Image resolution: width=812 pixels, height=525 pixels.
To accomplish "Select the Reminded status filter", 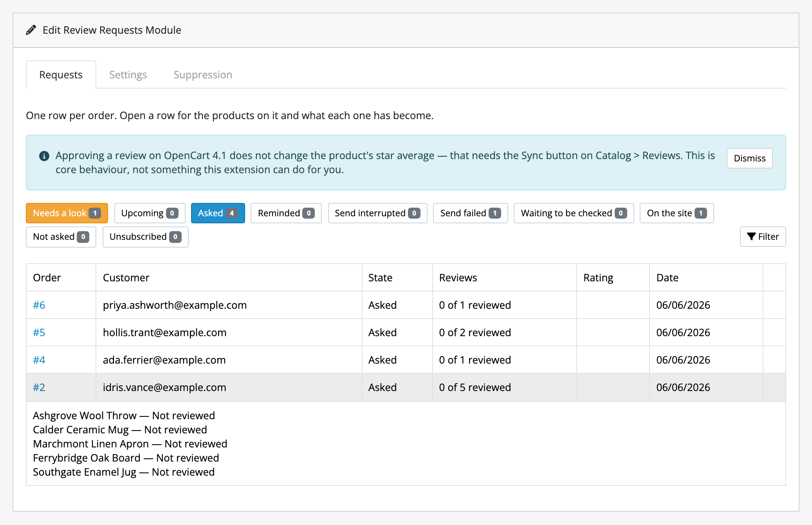I will click(x=286, y=213).
